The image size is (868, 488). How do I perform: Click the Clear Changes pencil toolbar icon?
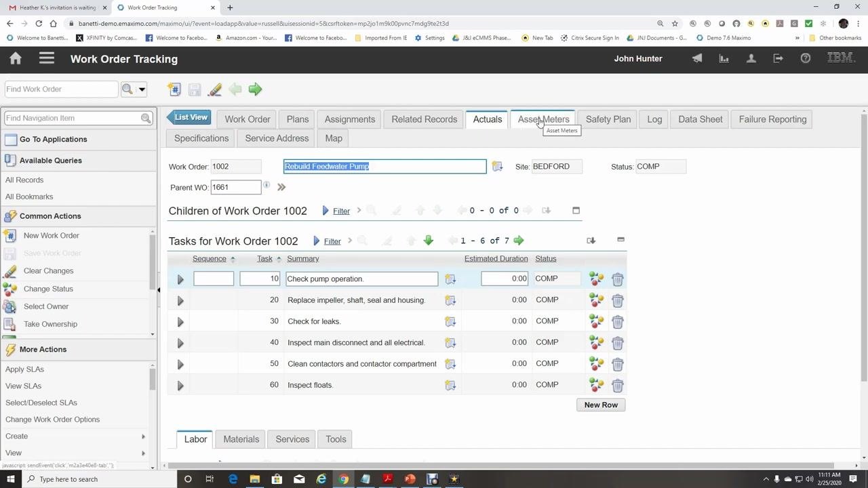[x=215, y=89]
